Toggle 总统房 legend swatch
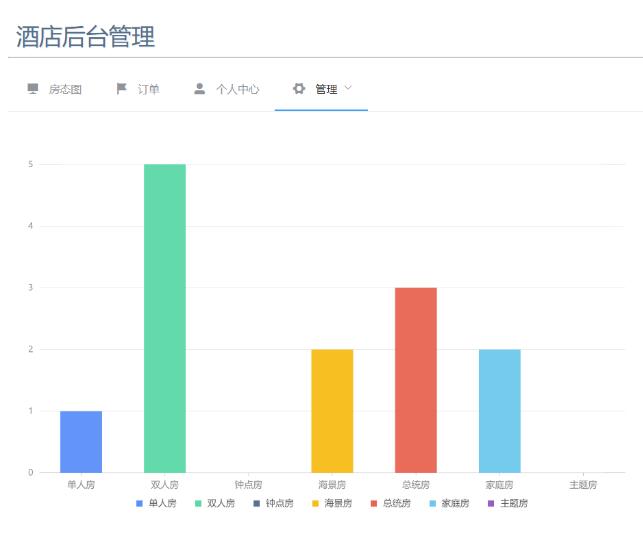 click(374, 503)
